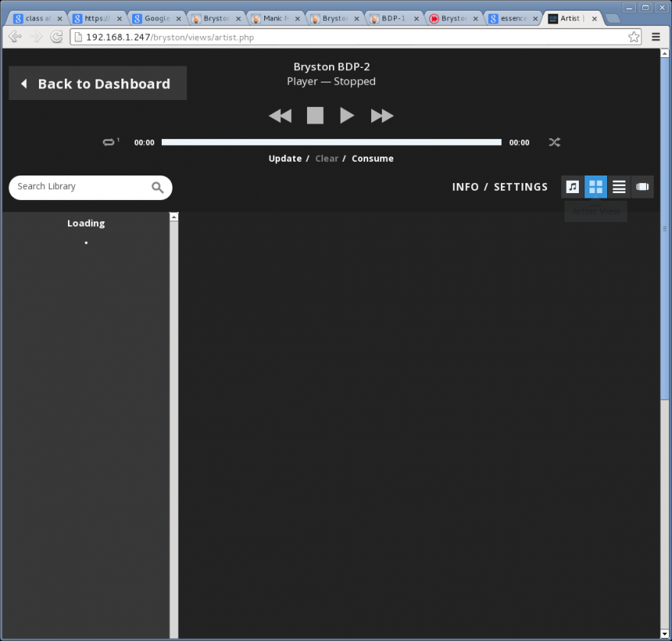Rewind to the previous track
The height and width of the screenshot is (641, 672).
click(280, 116)
